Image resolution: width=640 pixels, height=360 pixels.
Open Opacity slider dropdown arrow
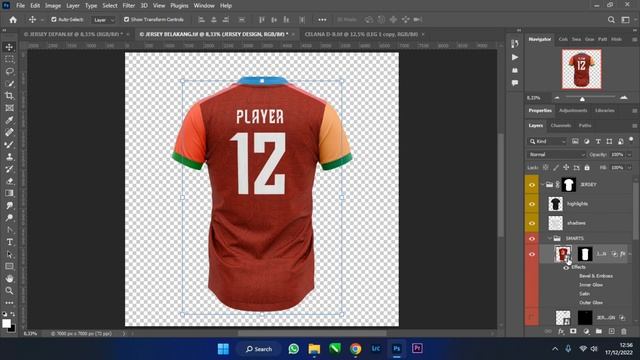pyautogui.click(x=629, y=155)
